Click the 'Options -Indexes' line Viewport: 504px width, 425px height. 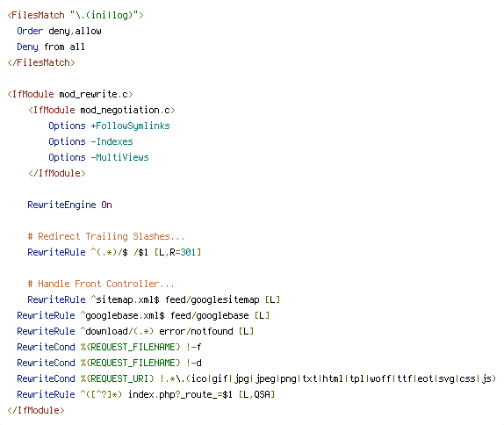[x=90, y=141]
